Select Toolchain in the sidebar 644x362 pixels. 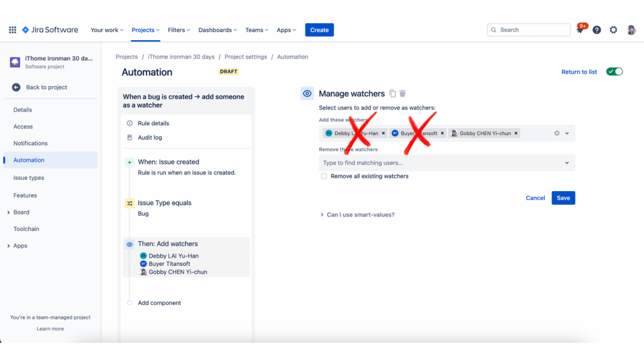pos(26,229)
